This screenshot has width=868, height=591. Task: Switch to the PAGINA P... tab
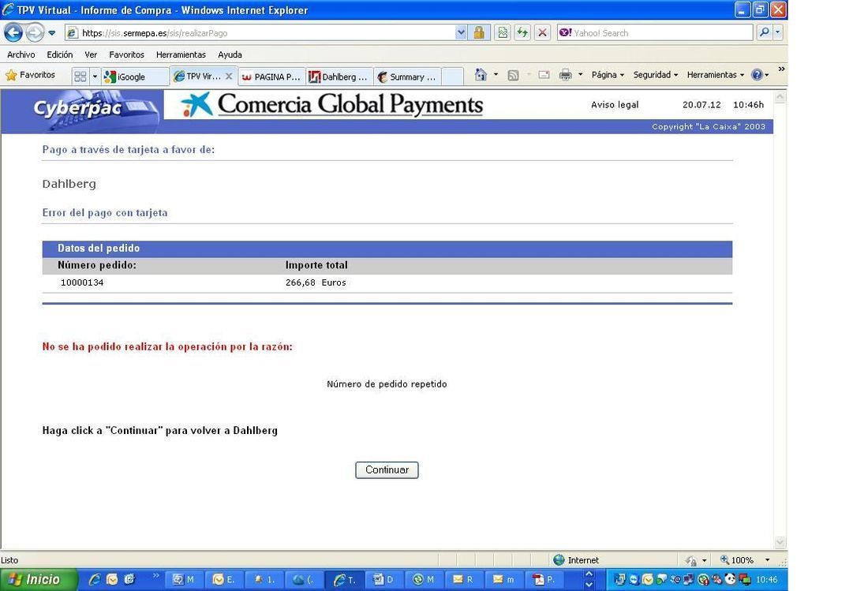pyautogui.click(x=271, y=77)
